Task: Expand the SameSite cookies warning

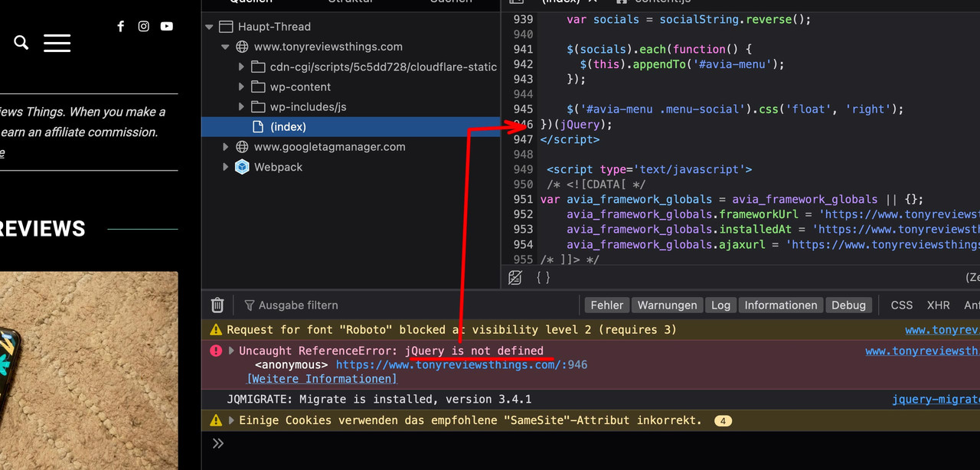Action: (x=232, y=420)
